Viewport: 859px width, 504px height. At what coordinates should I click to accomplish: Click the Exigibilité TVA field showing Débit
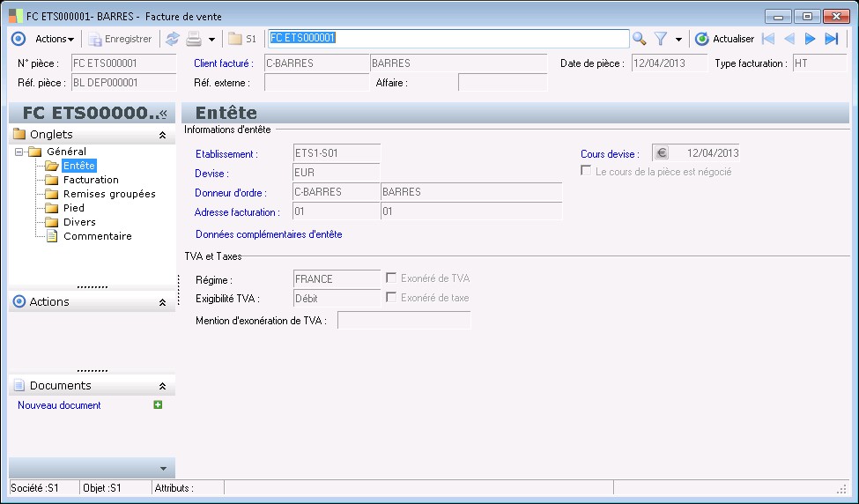tap(337, 299)
